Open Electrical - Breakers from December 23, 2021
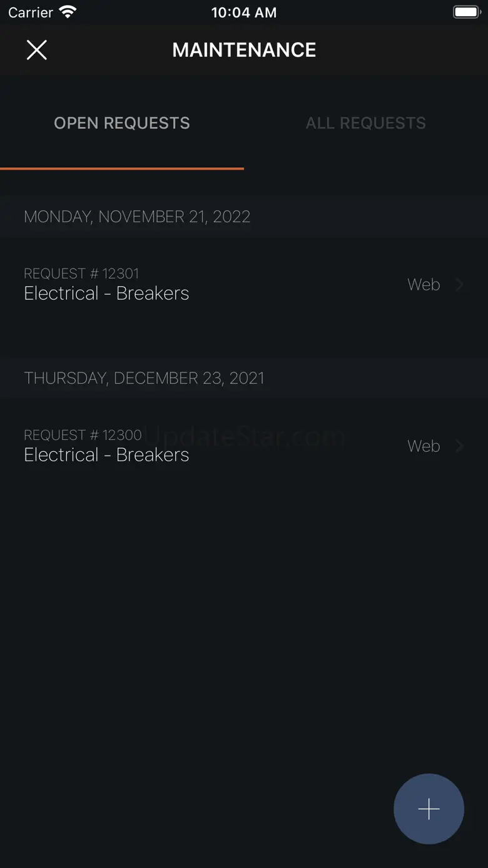The image size is (488, 868). [x=106, y=455]
